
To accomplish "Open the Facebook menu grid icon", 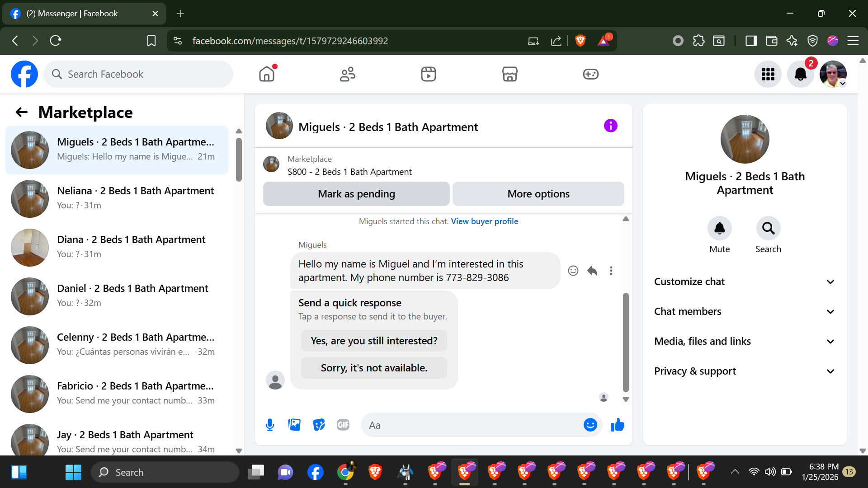I will [768, 74].
